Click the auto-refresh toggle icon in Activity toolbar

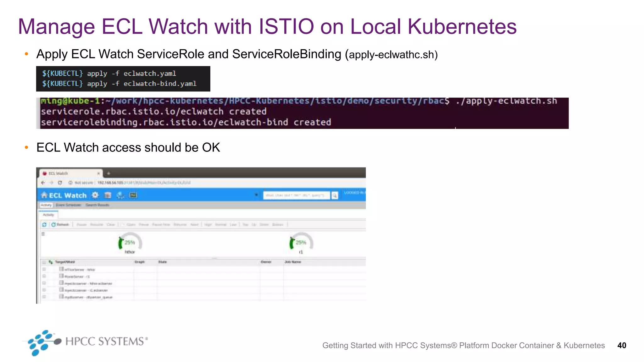coord(44,224)
